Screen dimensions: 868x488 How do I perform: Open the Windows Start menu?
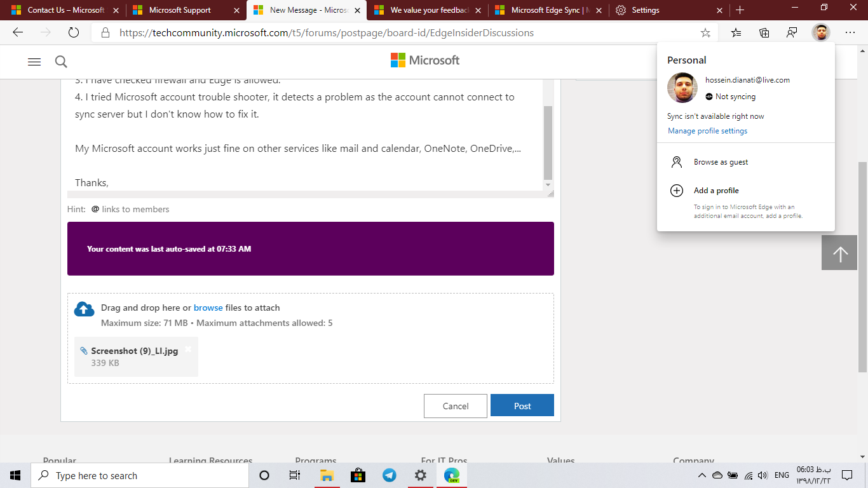pyautogui.click(x=15, y=475)
